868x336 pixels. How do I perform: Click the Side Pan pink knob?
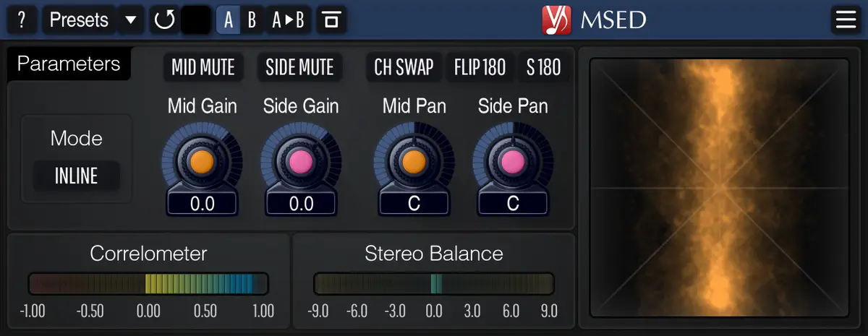point(513,160)
